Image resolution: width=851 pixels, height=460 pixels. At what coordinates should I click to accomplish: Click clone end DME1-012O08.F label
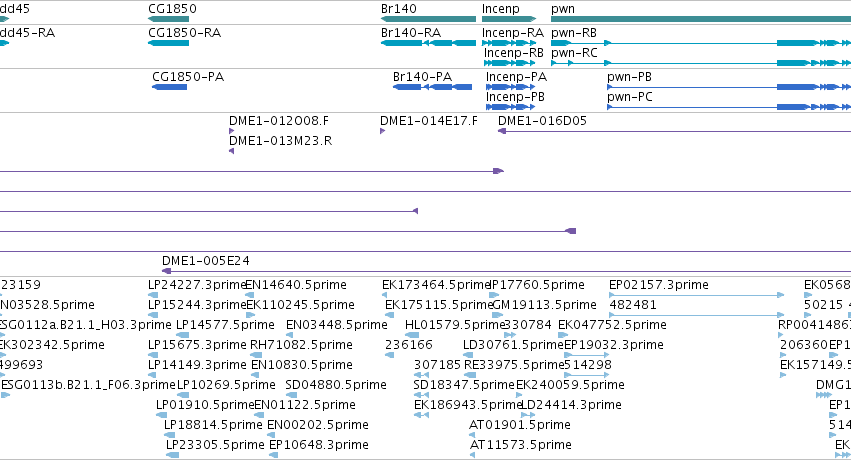pyautogui.click(x=278, y=120)
